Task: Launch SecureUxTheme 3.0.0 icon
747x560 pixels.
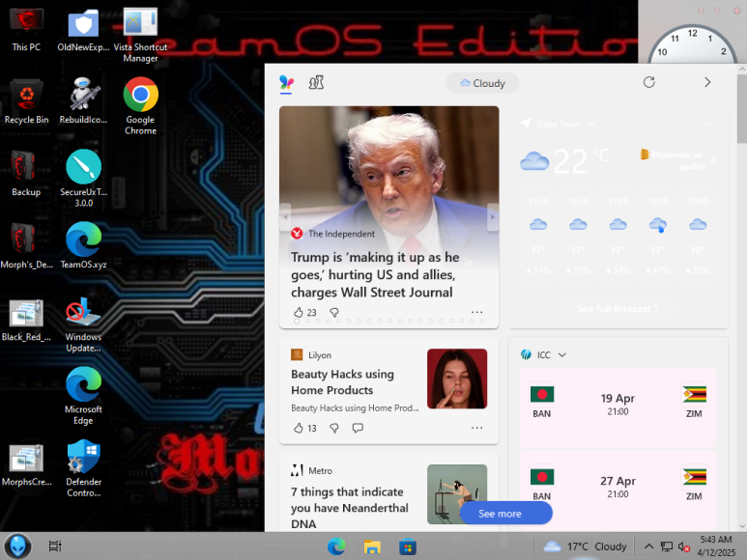Action: pos(83,179)
